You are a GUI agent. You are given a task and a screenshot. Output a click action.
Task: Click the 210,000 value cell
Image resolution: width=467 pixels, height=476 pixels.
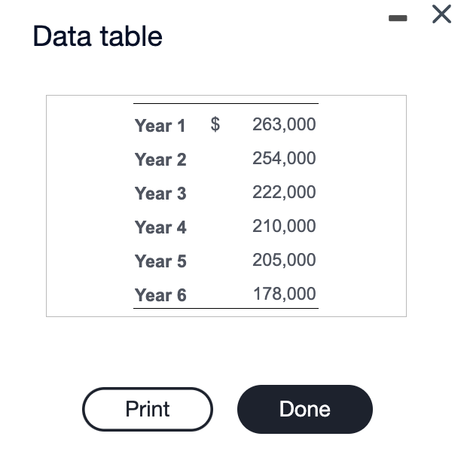284,226
